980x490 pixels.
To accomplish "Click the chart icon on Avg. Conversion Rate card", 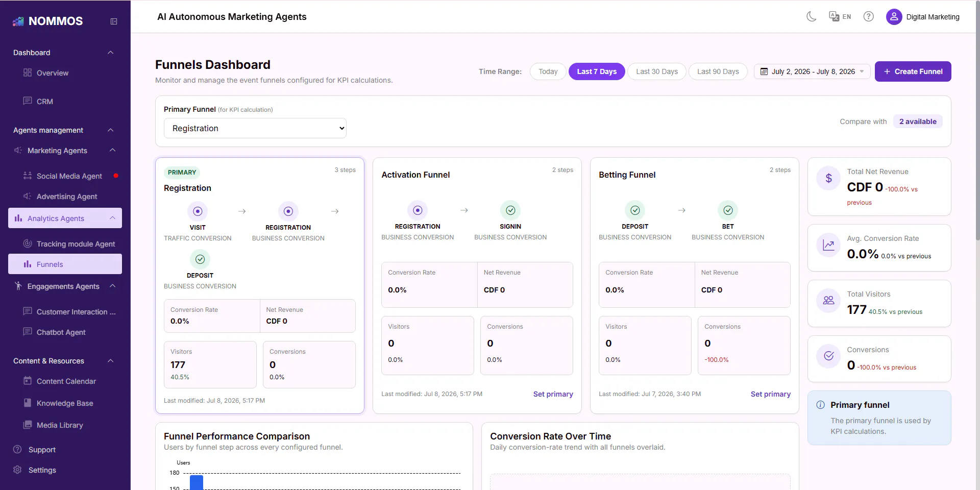I will (829, 245).
